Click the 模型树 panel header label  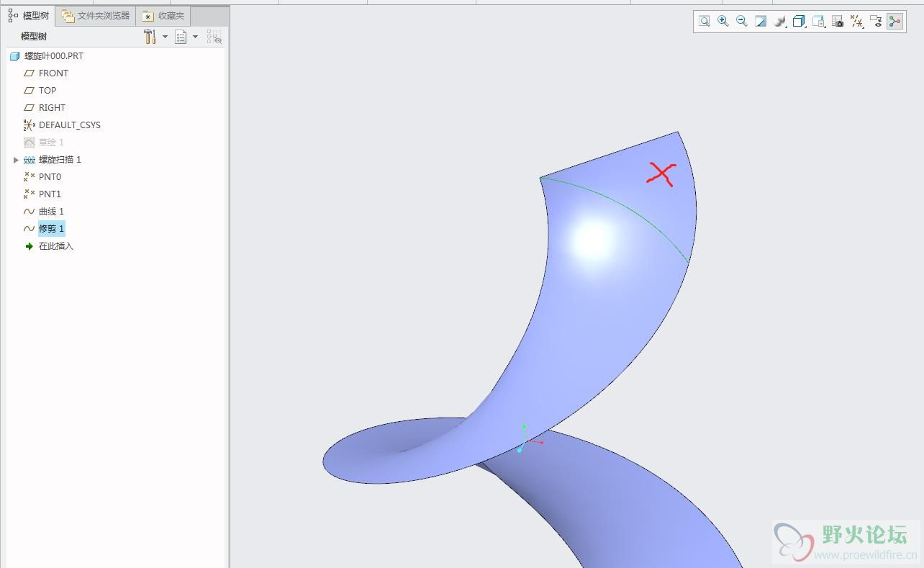(34, 37)
